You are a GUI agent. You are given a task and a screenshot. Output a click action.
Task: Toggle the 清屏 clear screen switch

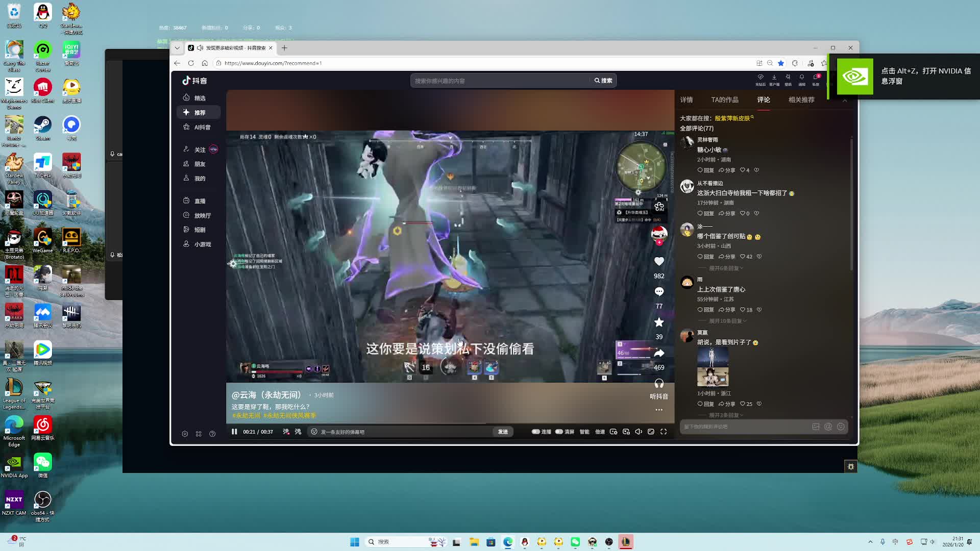click(x=559, y=432)
